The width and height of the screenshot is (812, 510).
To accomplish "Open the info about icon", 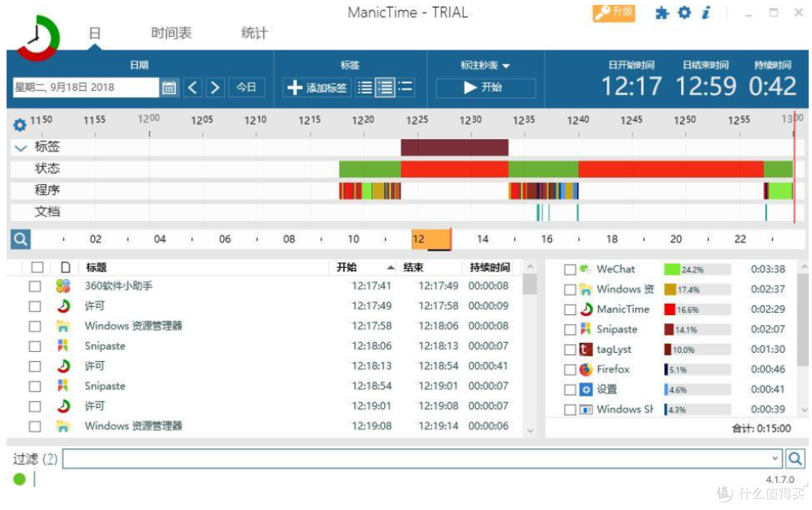I will 706,13.
